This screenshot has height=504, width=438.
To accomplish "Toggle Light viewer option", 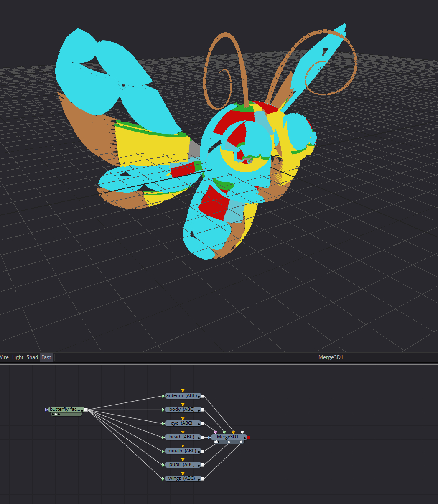I will tap(18, 357).
